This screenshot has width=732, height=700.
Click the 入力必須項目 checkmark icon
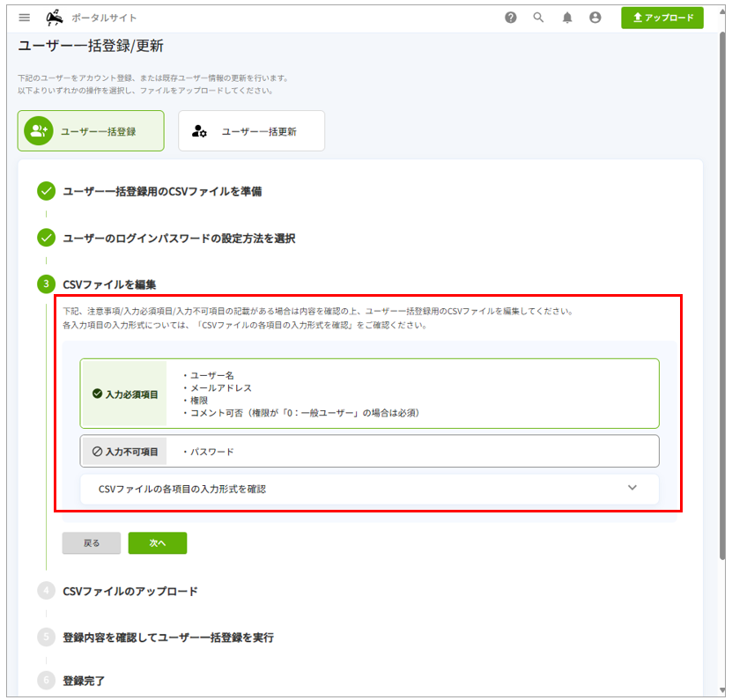[x=97, y=394]
